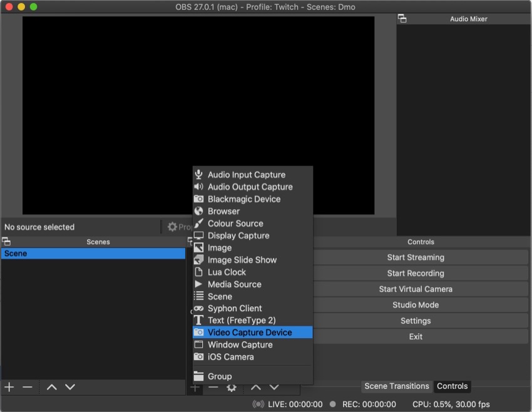Pick Display Capture in the source menu
The width and height of the screenshot is (532, 412).
tap(252, 235)
